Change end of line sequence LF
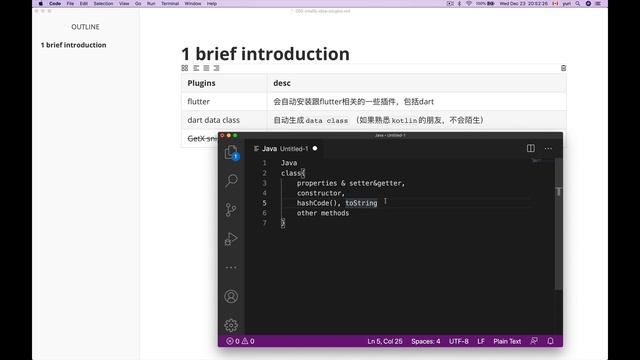The width and height of the screenshot is (640, 360). coord(481,341)
